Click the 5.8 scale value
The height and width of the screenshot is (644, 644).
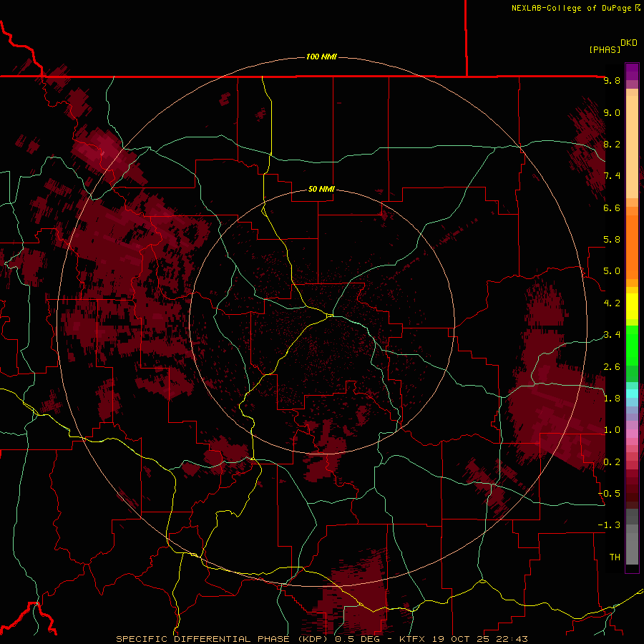(612, 240)
